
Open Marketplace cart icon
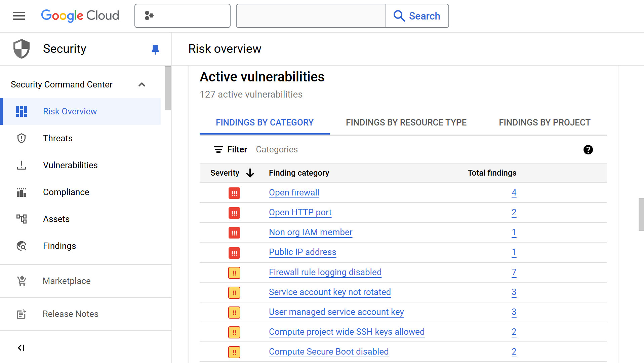(x=22, y=281)
